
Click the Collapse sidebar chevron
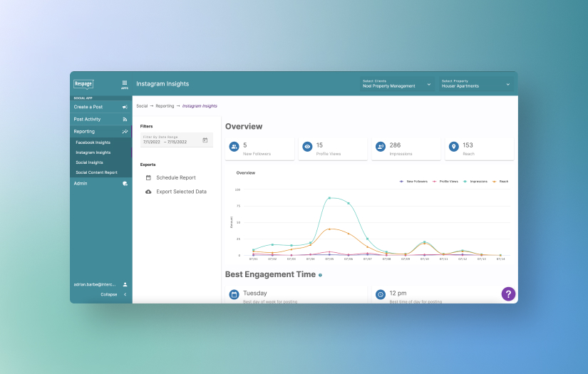coord(125,294)
